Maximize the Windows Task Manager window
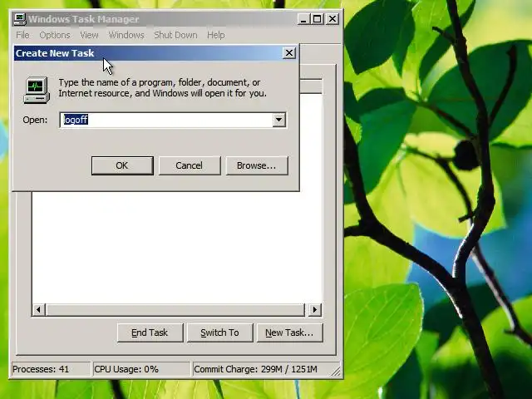This screenshot has width=532, height=399. (x=318, y=19)
